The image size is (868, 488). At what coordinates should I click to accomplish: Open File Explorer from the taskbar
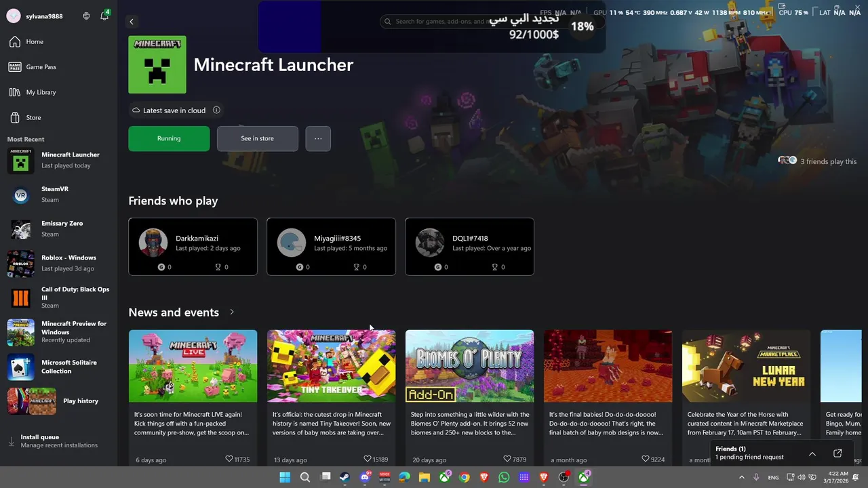coord(425,477)
